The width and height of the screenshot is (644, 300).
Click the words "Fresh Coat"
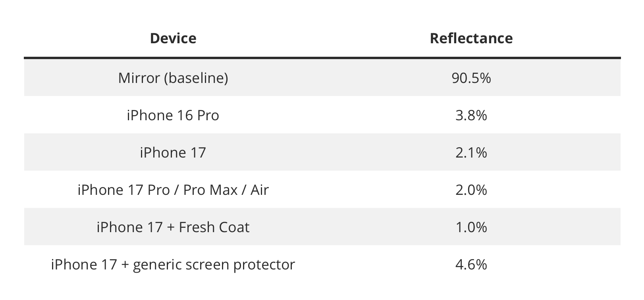click(x=214, y=227)
